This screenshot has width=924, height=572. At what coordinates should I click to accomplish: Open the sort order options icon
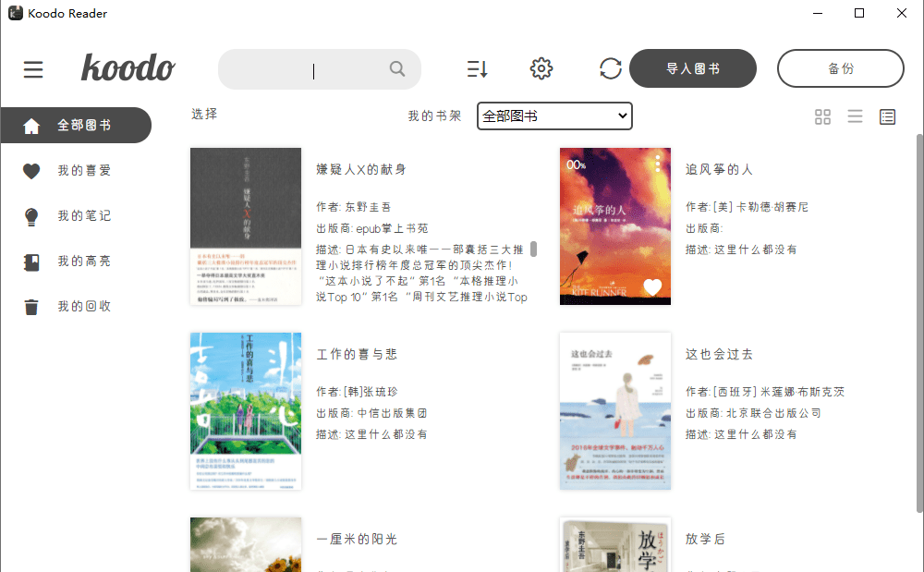tap(477, 69)
